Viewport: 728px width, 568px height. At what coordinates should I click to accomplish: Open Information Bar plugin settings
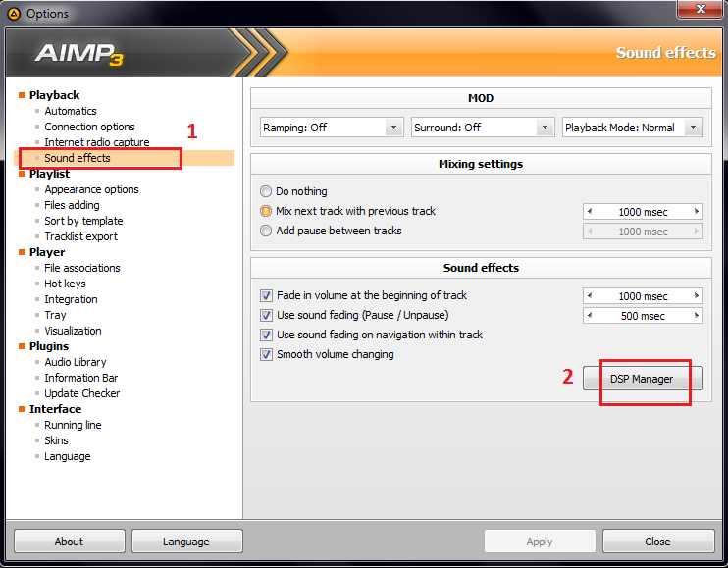point(81,378)
